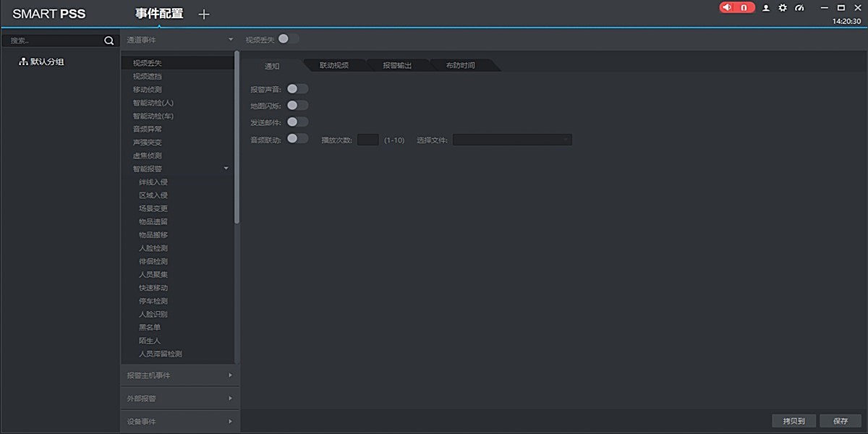Collapse the 通道事件 section
The width and height of the screenshot is (868, 434).
(x=231, y=40)
